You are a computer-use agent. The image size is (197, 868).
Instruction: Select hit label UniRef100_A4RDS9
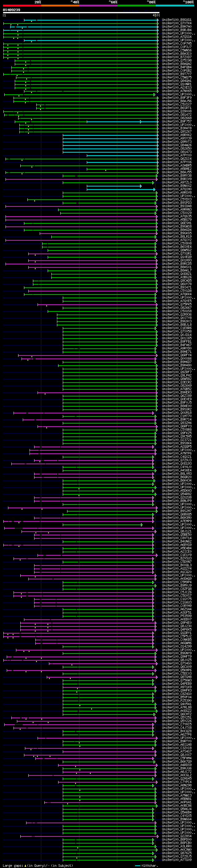[x=176, y=765]
